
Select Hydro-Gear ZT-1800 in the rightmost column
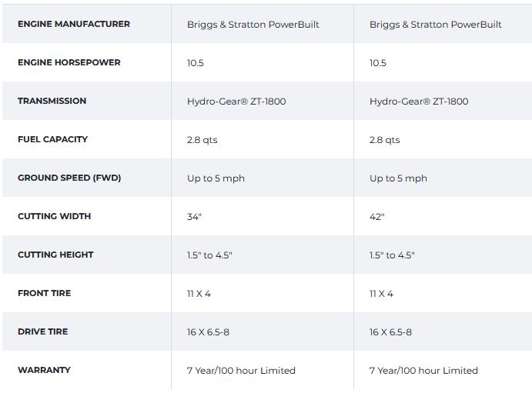tap(419, 102)
